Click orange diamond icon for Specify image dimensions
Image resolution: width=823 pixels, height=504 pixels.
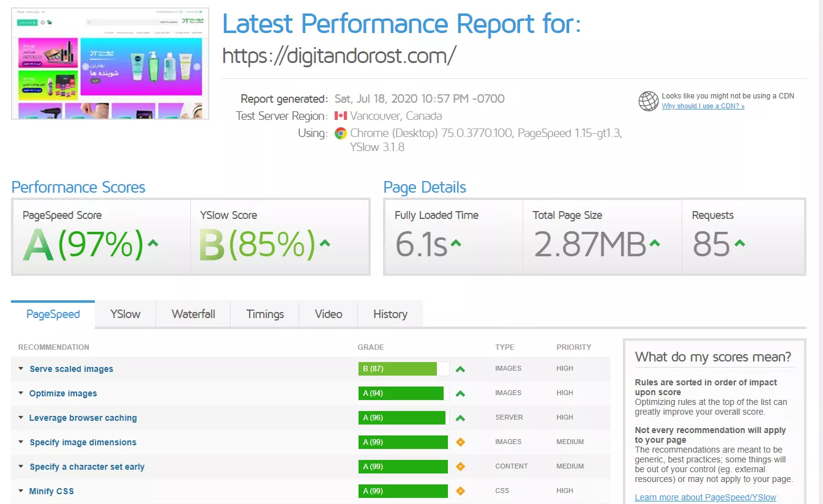461,442
